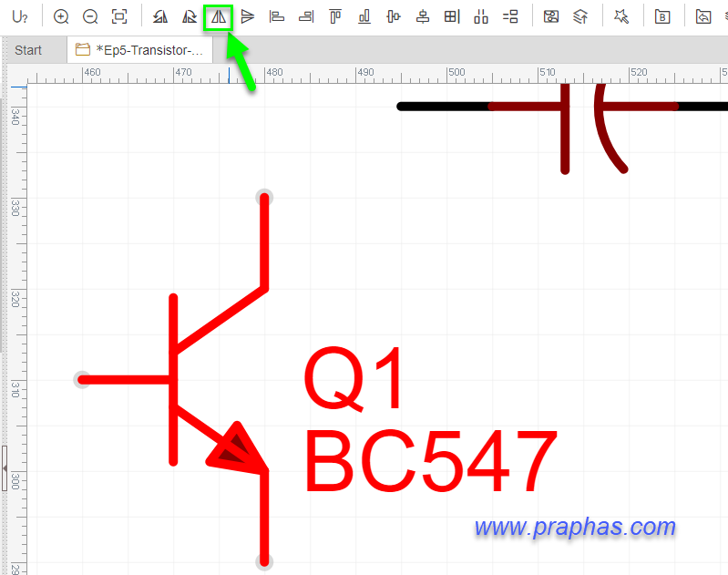The height and width of the screenshot is (575, 728).
Task: Select the black wire left of capacitor
Action: [444, 107]
